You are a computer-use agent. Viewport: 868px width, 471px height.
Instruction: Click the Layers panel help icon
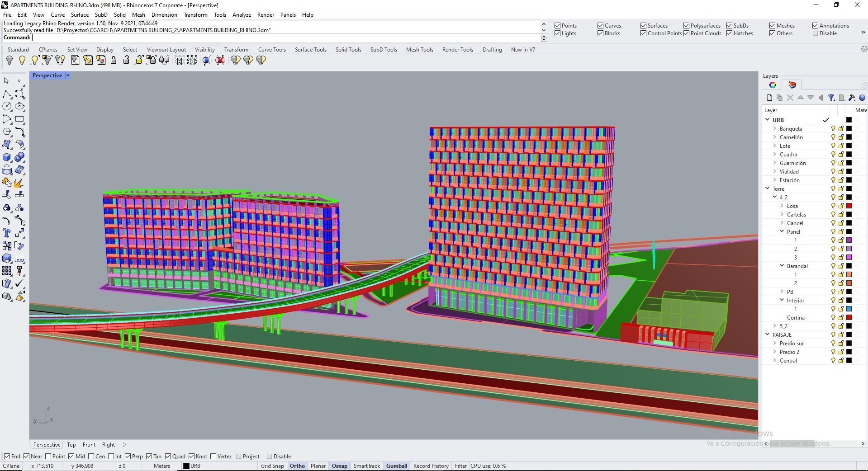[862, 98]
